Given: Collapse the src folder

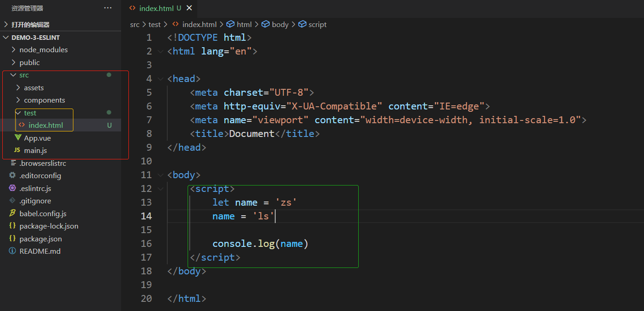Looking at the screenshot, I should tap(61, 75).
